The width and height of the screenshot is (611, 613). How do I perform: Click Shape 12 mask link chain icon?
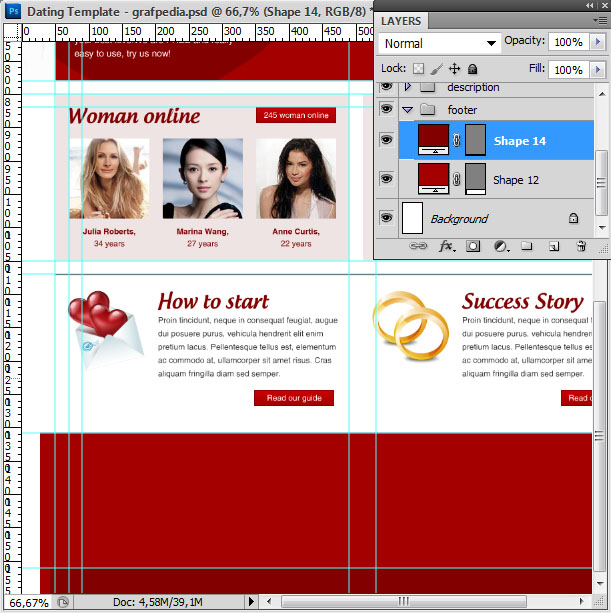tap(456, 179)
